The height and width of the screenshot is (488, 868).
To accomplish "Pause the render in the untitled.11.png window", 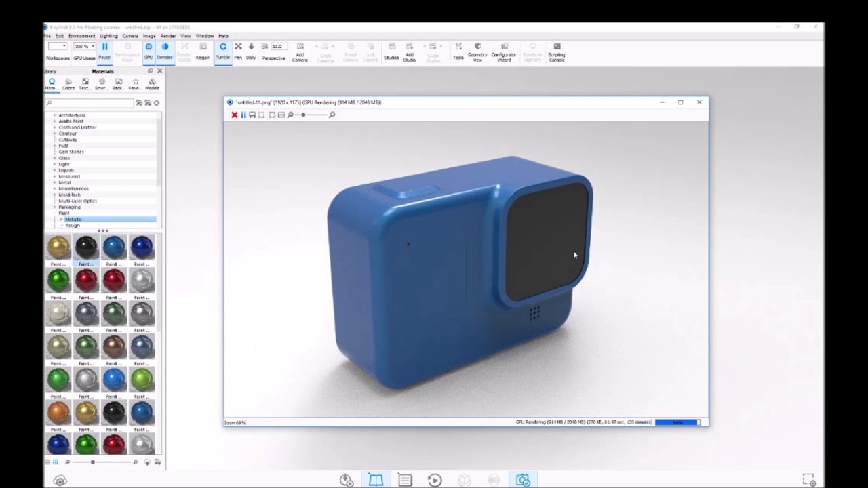I will [243, 115].
